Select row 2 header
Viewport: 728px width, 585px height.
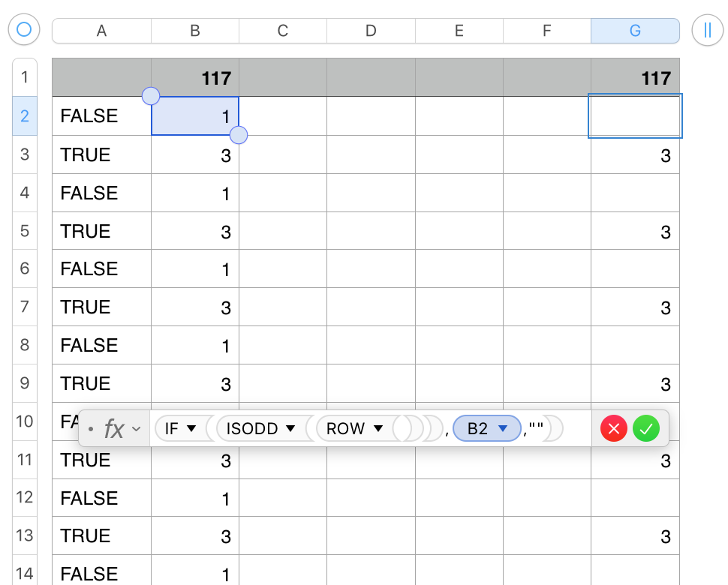[23, 116]
